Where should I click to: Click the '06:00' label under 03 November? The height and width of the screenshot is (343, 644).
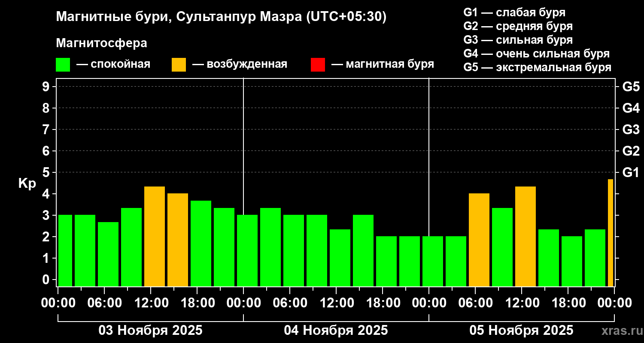(104, 303)
